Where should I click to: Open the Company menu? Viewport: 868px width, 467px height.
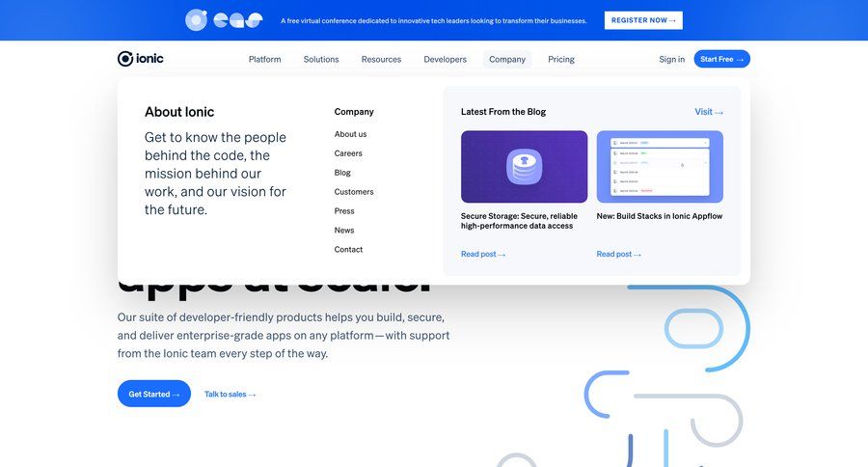[507, 59]
